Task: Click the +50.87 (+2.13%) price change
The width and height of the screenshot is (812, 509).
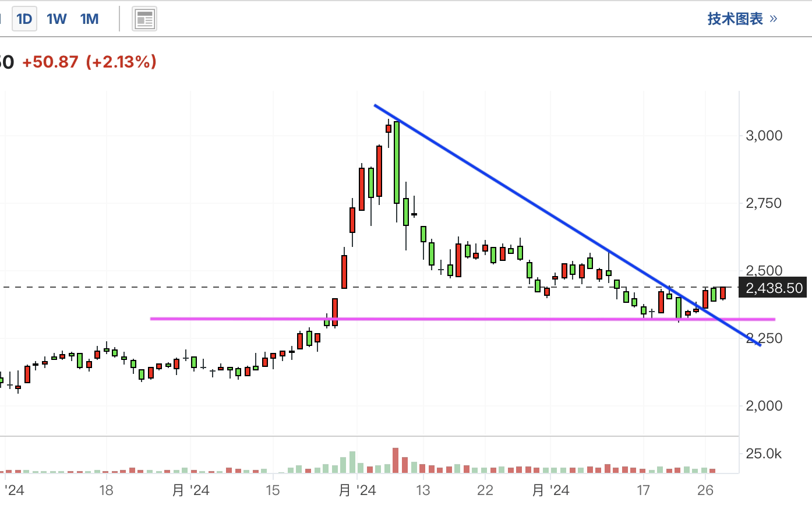Action: click(x=89, y=62)
